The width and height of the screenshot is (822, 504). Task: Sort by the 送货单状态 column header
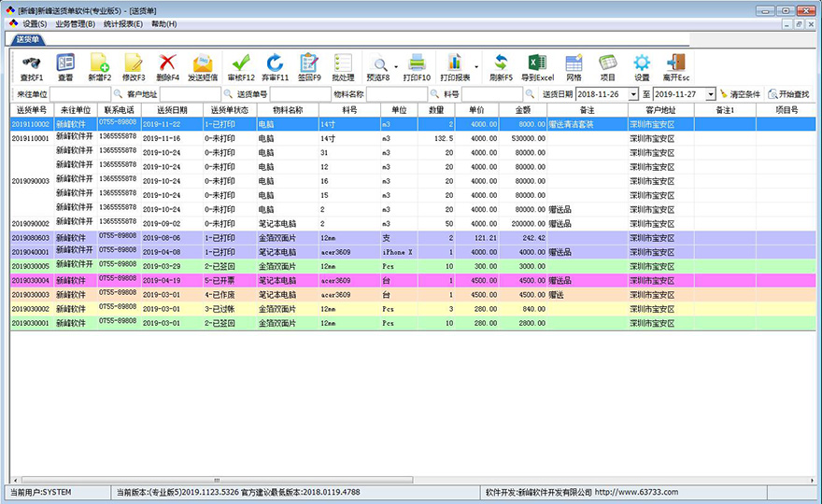tap(230, 110)
